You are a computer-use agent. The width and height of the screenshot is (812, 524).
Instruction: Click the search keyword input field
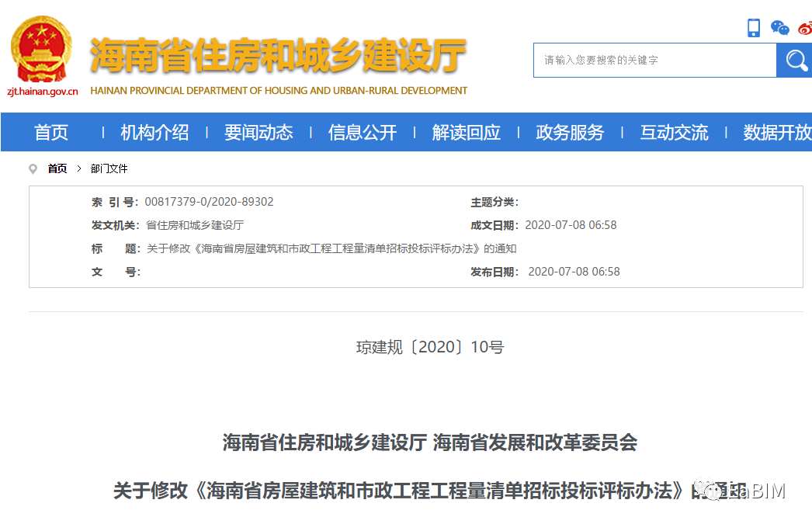(654, 61)
